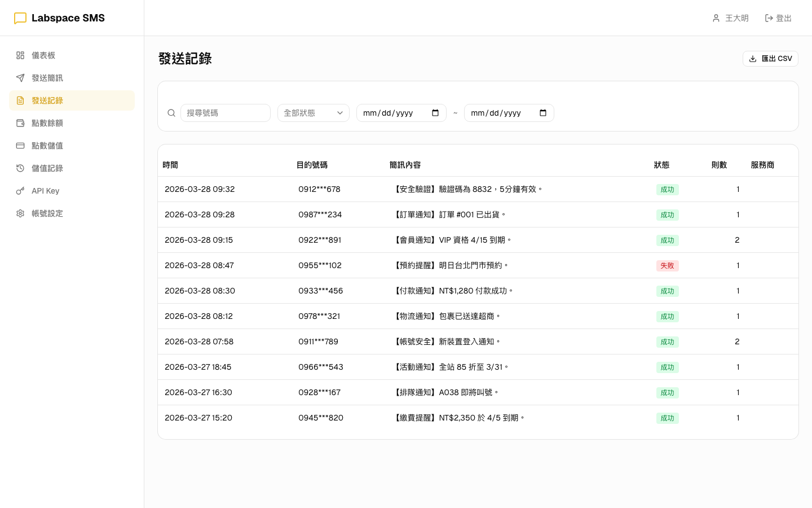Open the end date calendar picker
The image size is (812, 508).
542,113
